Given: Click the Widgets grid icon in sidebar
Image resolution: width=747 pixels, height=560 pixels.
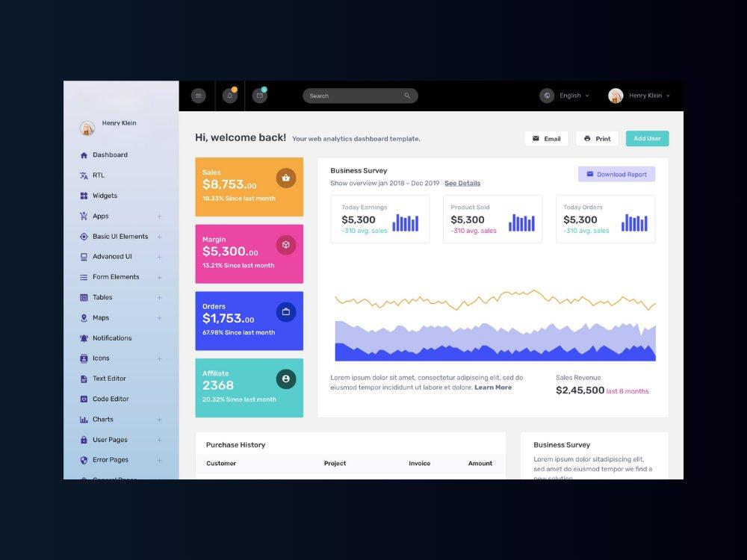Looking at the screenshot, I should [x=84, y=196].
